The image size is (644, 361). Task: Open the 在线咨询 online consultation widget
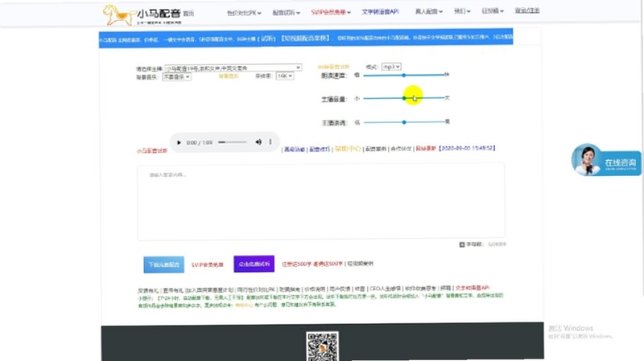(606, 160)
